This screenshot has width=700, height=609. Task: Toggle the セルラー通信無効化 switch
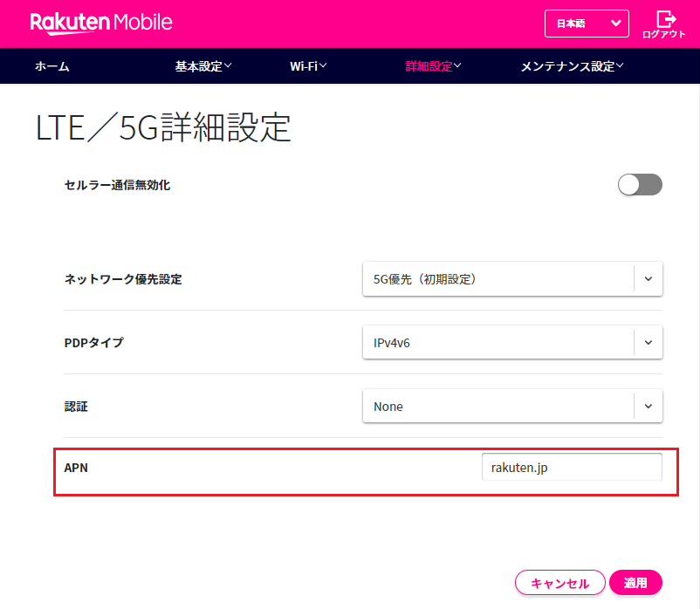[640, 185]
